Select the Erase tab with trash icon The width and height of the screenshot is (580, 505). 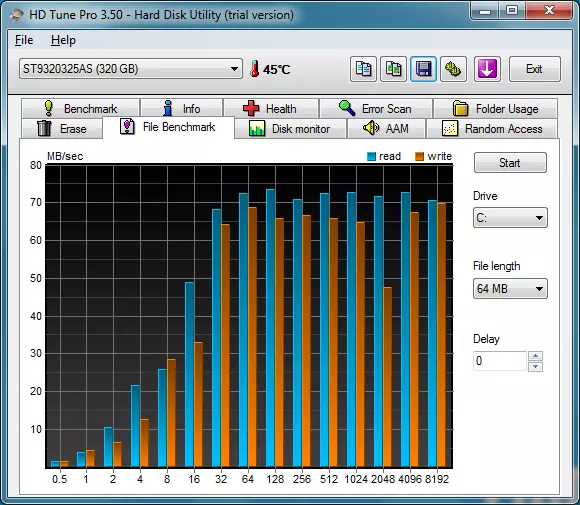(x=62, y=129)
